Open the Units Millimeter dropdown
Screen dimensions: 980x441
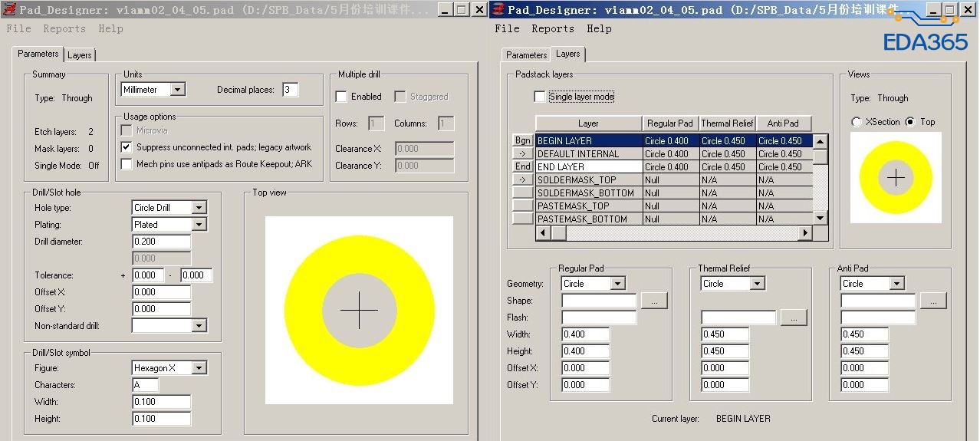click(x=177, y=90)
